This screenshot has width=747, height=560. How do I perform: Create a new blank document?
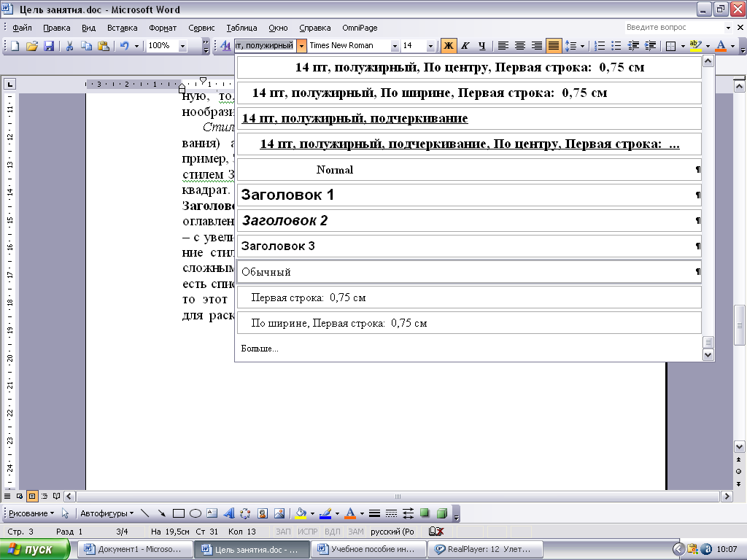[x=15, y=46]
